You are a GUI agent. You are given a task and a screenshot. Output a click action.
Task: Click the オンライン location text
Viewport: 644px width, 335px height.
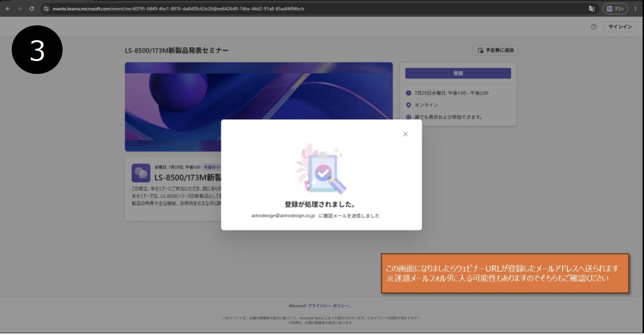coord(426,105)
